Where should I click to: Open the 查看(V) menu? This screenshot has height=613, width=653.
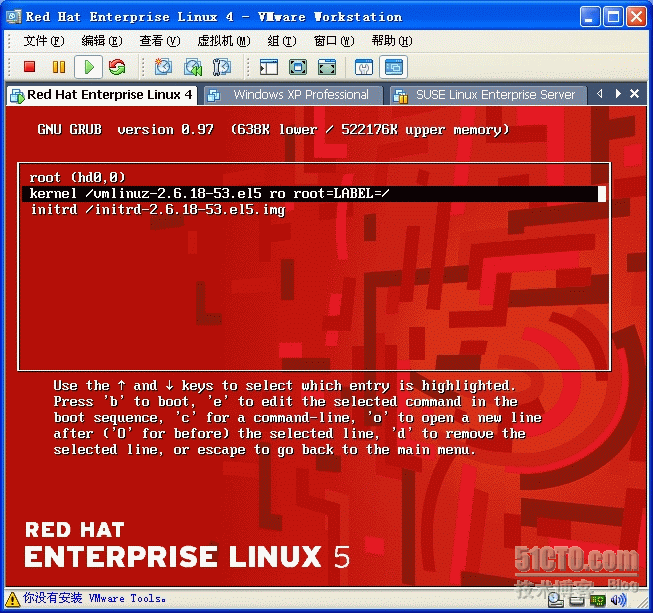click(x=160, y=41)
